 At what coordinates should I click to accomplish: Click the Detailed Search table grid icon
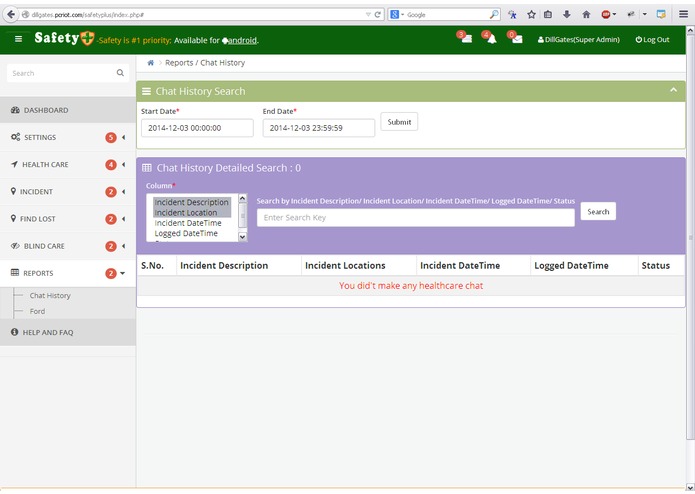pyautogui.click(x=147, y=168)
